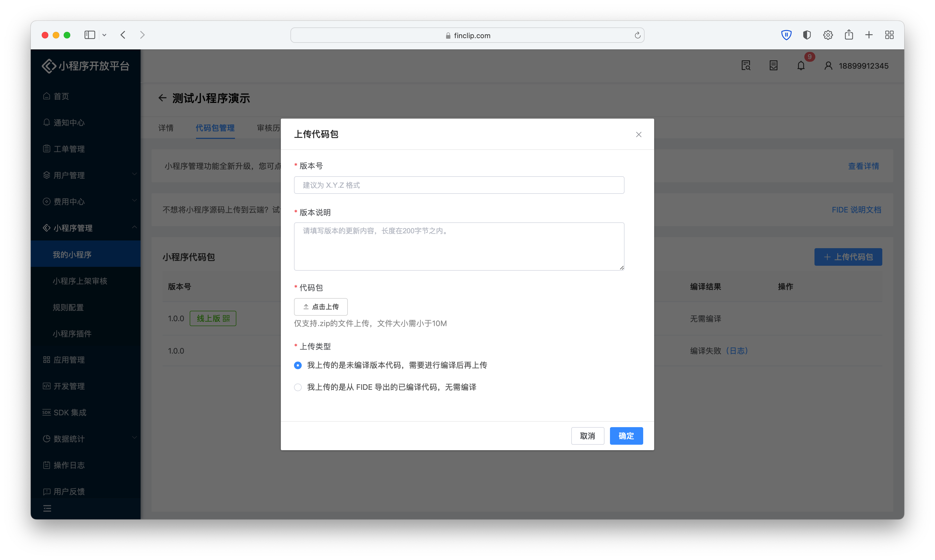Click the 小程序开放平台 logo

(86, 66)
